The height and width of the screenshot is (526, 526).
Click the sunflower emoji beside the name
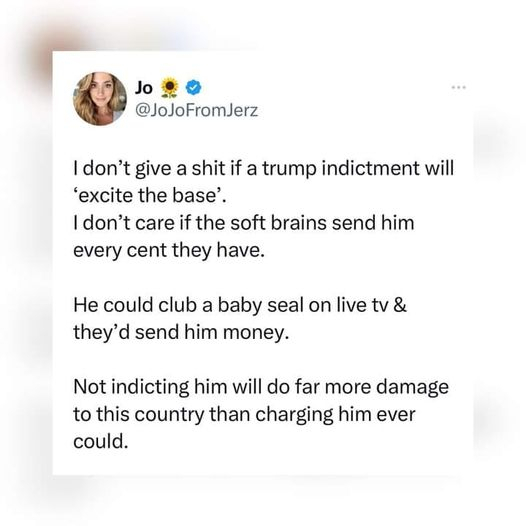pyautogui.click(x=170, y=88)
